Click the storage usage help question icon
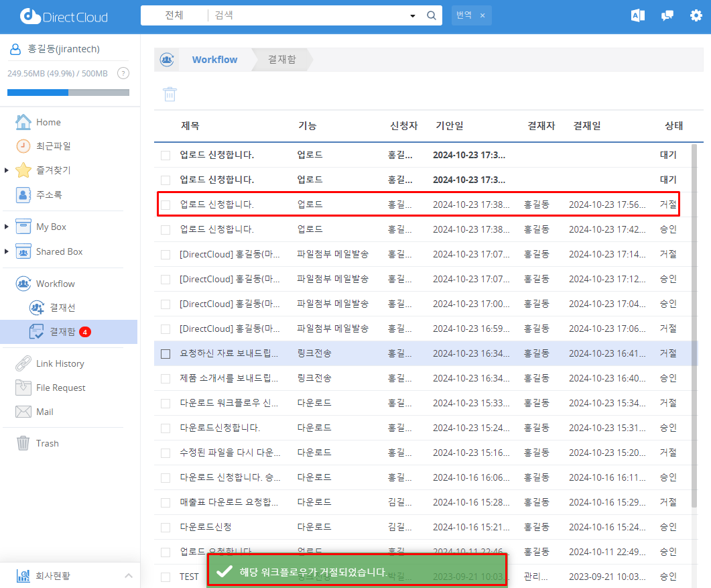This screenshot has height=588, width=711. click(x=123, y=73)
